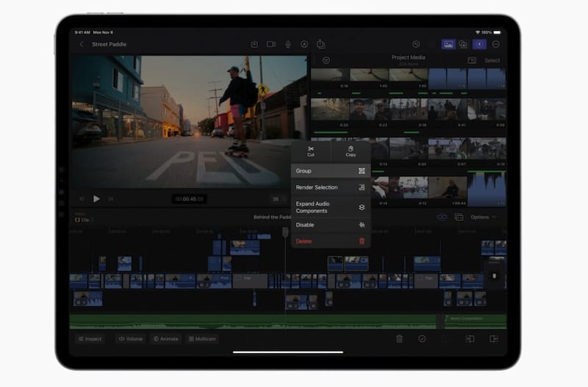Tap the jog wheel button at timeline right edge
Screen dimensions: 588x387
(494, 277)
